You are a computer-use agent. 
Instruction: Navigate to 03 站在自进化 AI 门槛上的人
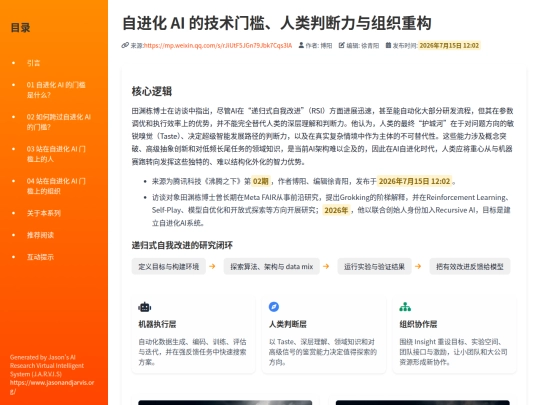click(56, 154)
